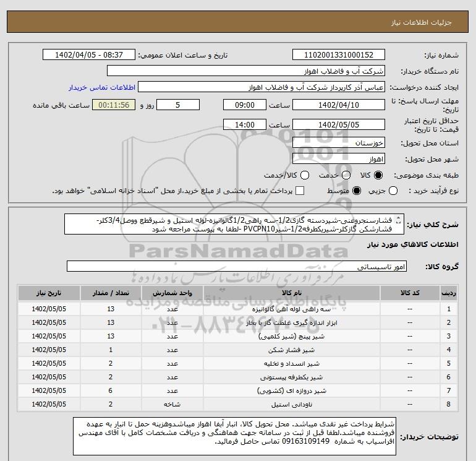The height and width of the screenshot is (461, 476).
Task: Click the requester field عباس آذر کارپرداز
Action: 261,87
